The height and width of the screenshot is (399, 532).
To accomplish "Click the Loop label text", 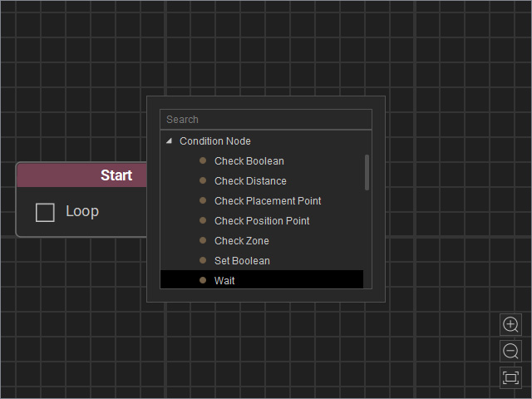I will click(82, 212).
